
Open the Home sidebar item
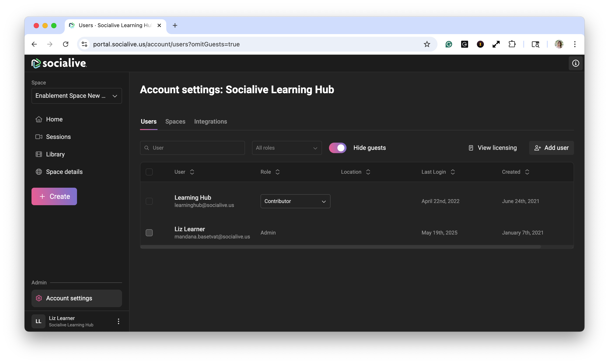[54, 119]
